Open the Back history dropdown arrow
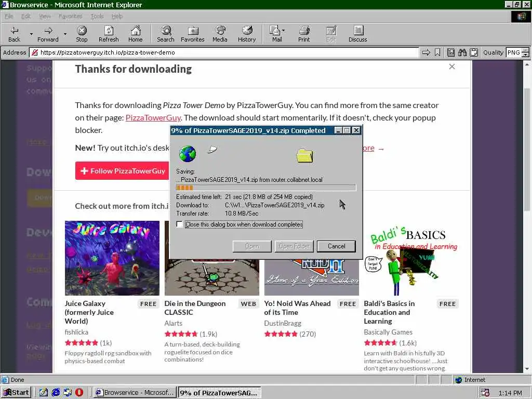The width and height of the screenshot is (532, 399). (x=31, y=34)
